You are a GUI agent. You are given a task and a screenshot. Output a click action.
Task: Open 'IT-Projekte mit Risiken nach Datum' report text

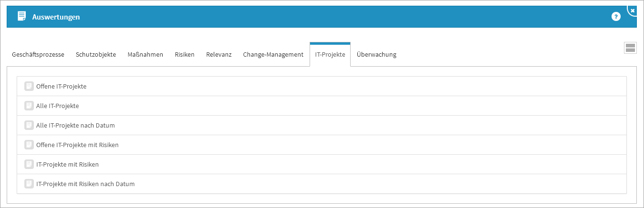pyautogui.click(x=85, y=184)
